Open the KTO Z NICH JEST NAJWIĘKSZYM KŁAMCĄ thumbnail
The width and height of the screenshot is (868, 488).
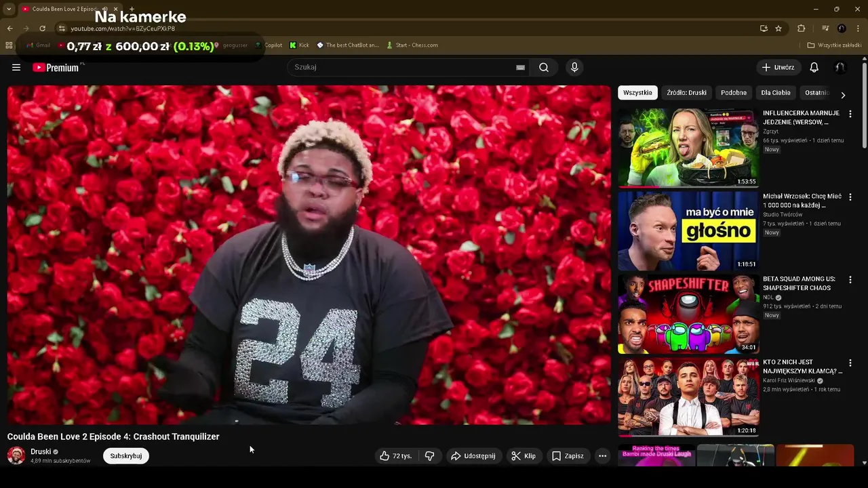click(688, 397)
